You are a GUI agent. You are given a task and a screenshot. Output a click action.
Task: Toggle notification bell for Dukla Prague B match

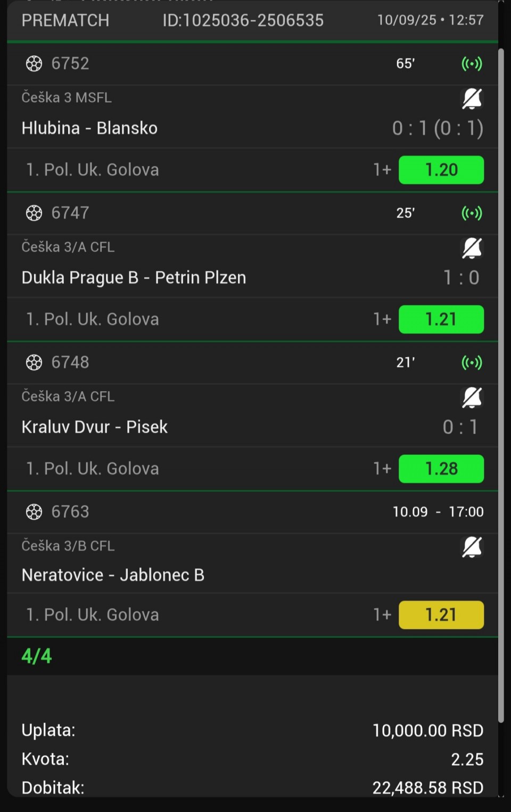pyautogui.click(x=472, y=248)
